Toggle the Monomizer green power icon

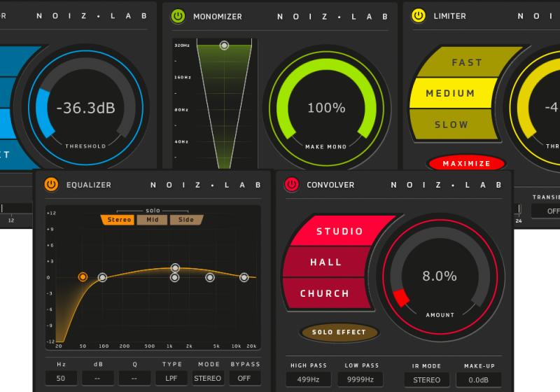(178, 15)
